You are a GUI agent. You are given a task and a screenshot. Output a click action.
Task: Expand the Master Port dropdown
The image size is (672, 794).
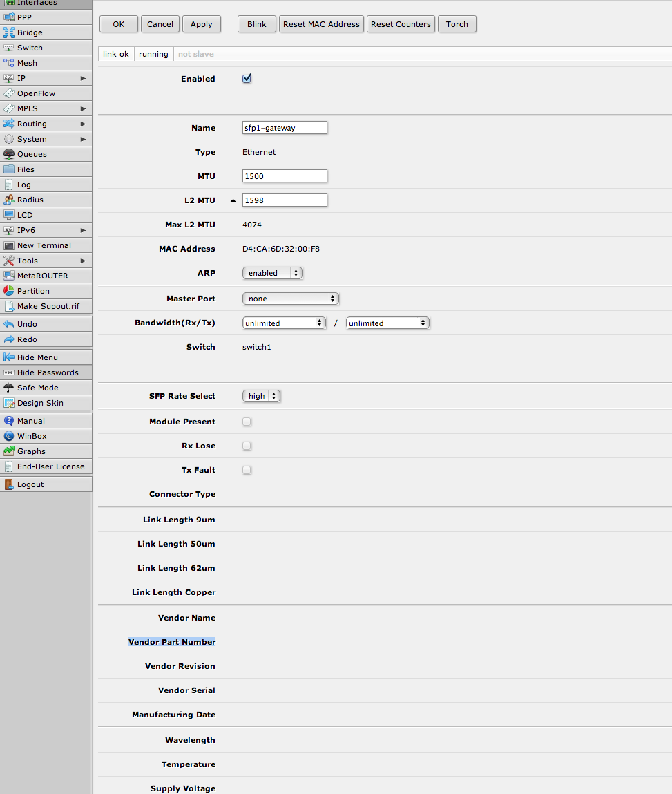pyautogui.click(x=290, y=298)
